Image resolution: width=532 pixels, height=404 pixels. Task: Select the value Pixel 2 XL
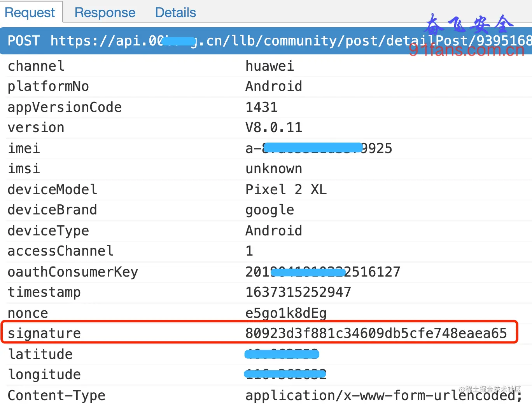(286, 190)
